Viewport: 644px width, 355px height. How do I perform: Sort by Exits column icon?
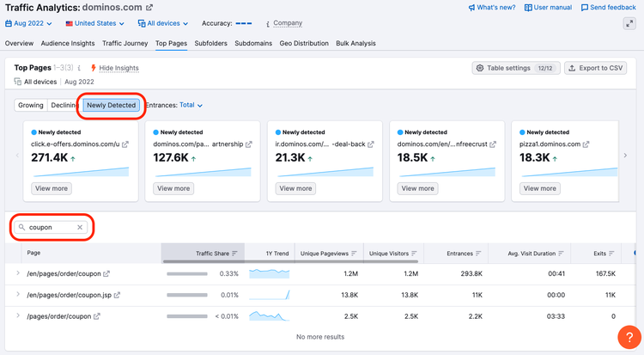[611, 254]
